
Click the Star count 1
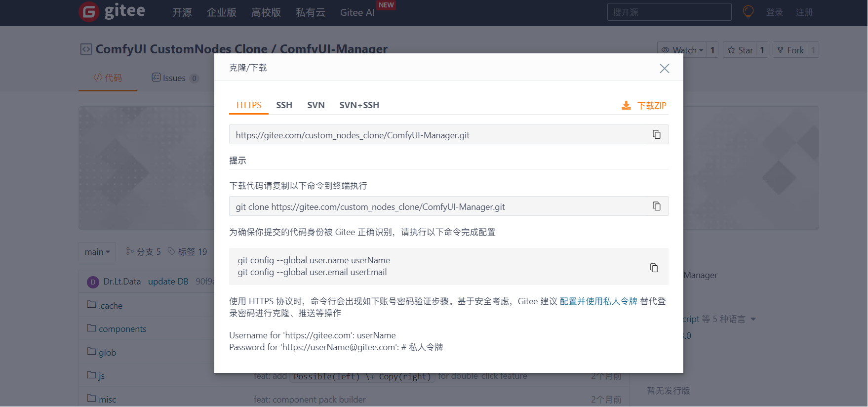[x=762, y=50]
